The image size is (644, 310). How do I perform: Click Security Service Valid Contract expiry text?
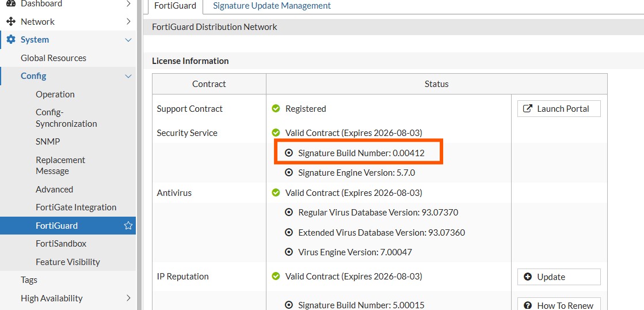coord(353,133)
